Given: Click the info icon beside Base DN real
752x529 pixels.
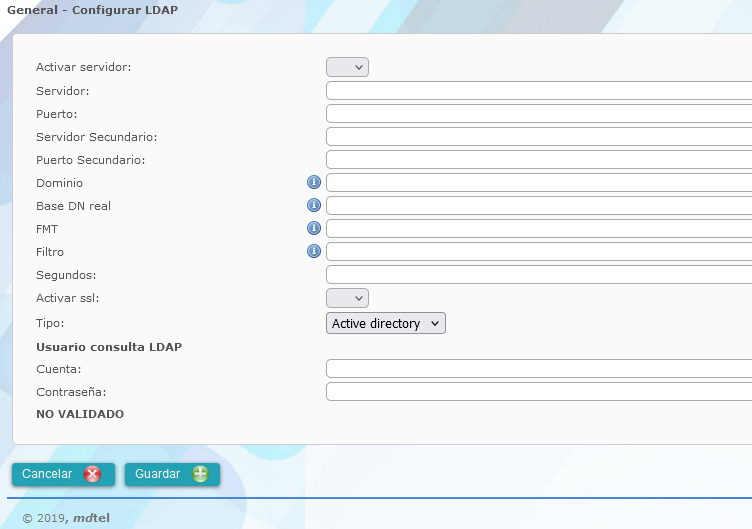Looking at the screenshot, I should tap(313, 206).
